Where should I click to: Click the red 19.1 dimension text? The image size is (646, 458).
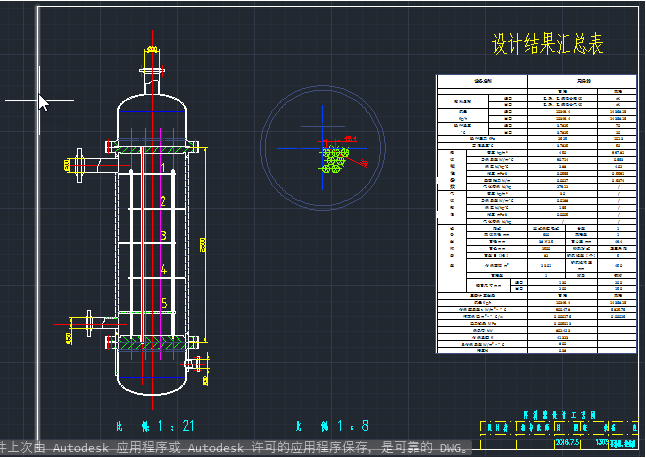click(x=350, y=139)
